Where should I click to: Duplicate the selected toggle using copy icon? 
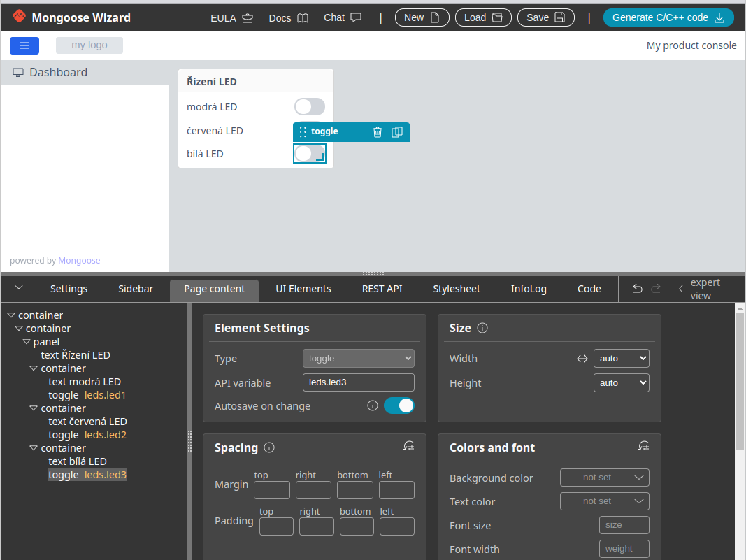pyautogui.click(x=397, y=131)
